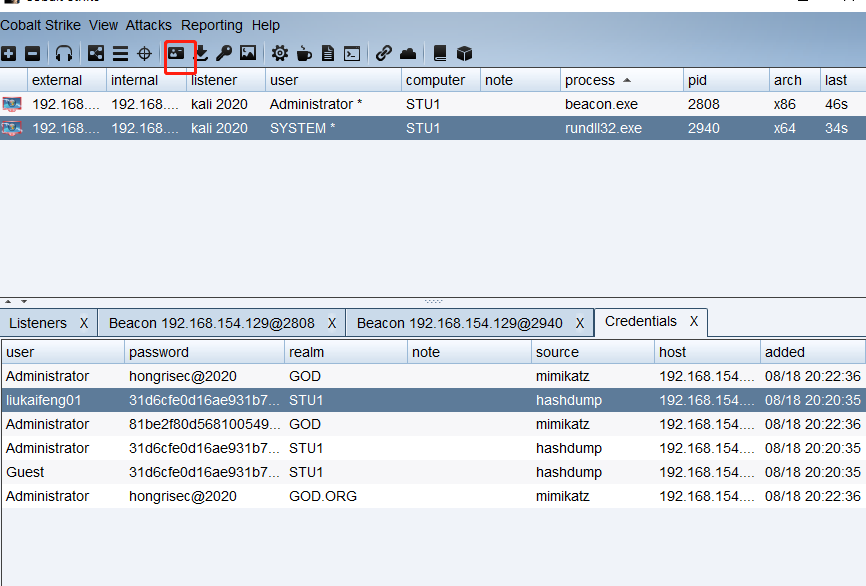Sort sessions by internal column
This screenshot has height=586, width=866.
pos(146,80)
